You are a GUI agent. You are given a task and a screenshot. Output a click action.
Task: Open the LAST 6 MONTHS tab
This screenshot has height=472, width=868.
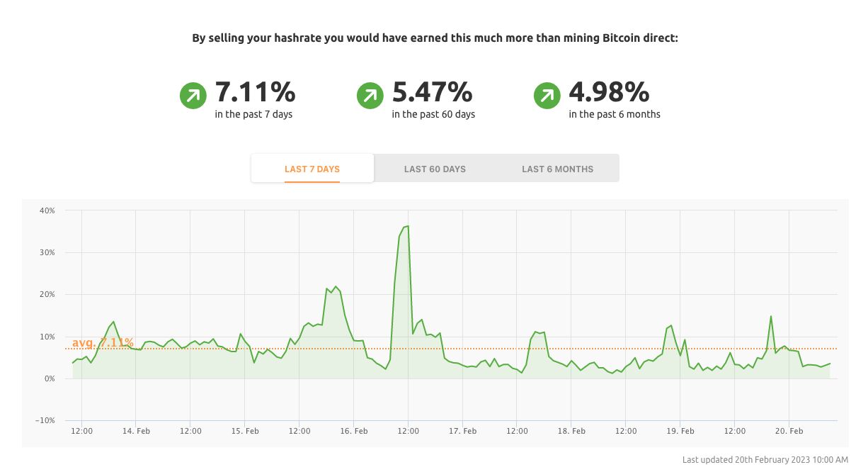[x=557, y=169]
